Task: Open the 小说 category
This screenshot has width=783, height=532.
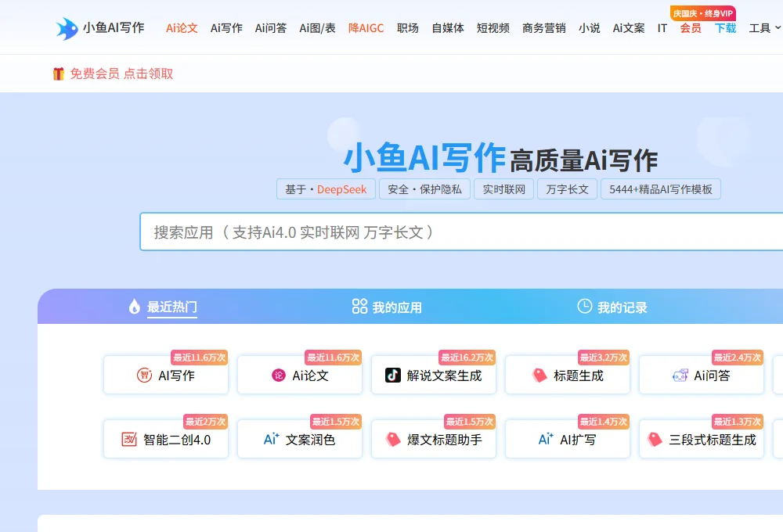Action: [x=590, y=28]
